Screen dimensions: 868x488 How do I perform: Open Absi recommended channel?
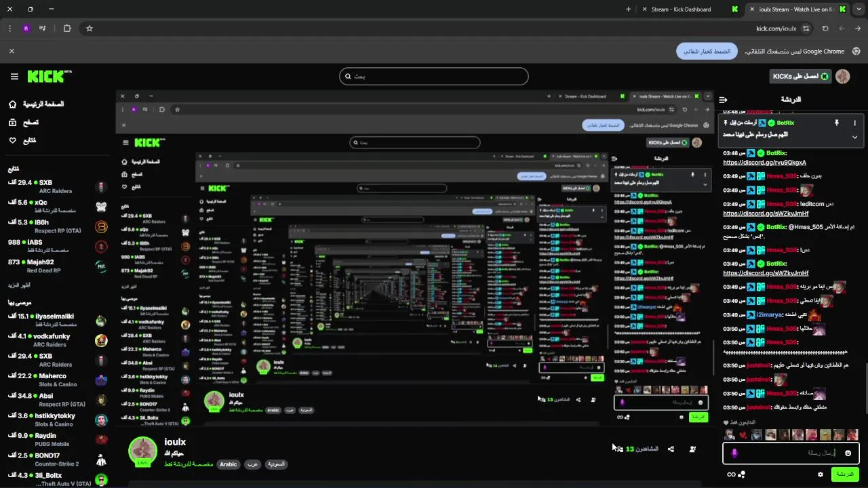tap(58, 399)
